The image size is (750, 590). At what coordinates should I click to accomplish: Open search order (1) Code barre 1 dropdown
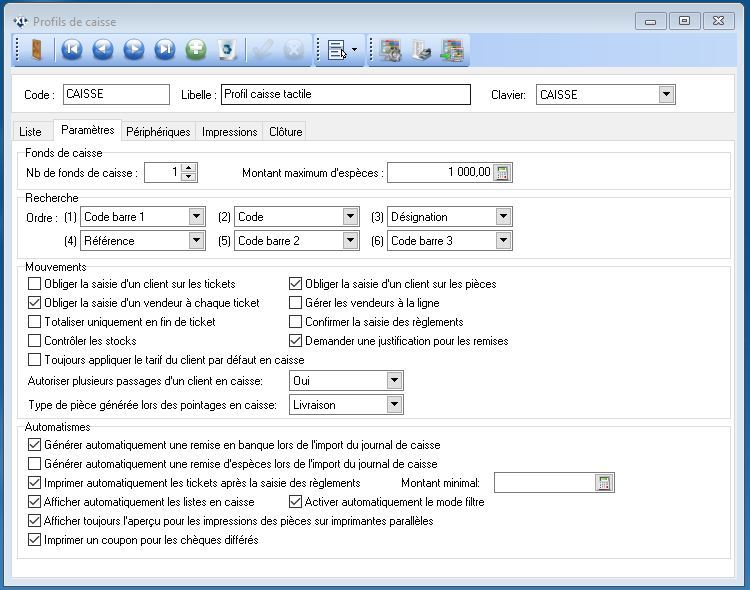[196, 217]
